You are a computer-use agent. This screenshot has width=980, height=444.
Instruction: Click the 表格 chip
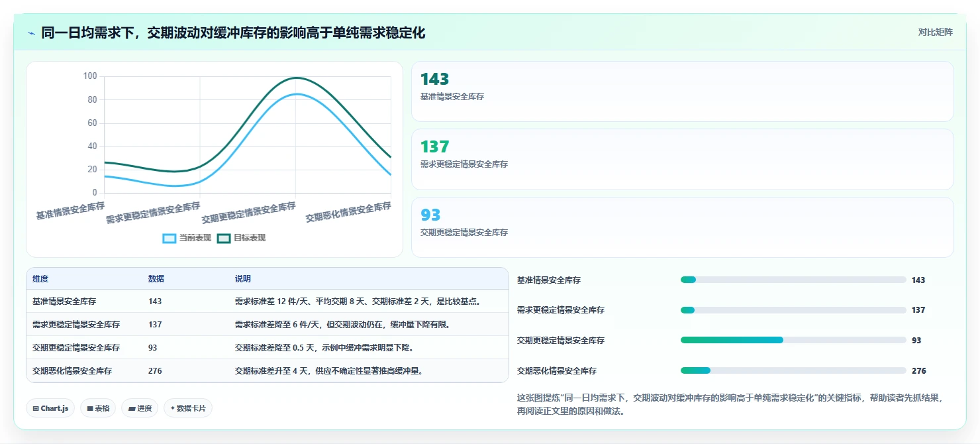point(98,408)
